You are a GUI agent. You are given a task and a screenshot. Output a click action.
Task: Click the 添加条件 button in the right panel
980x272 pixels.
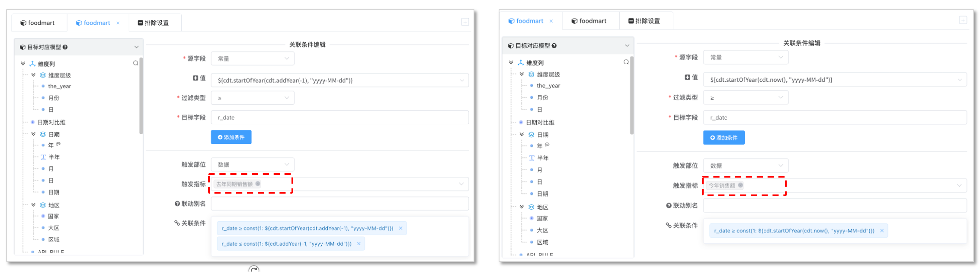[724, 138]
